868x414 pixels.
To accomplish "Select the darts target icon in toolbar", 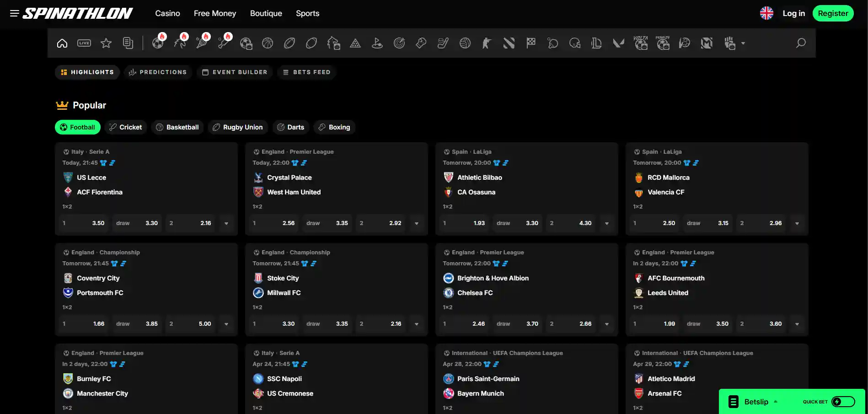I will click(x=399, y=43).
